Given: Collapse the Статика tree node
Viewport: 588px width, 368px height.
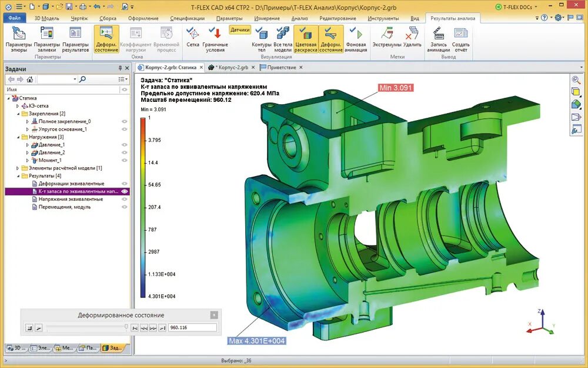Looking at the screenshot, I should [8, 98].
